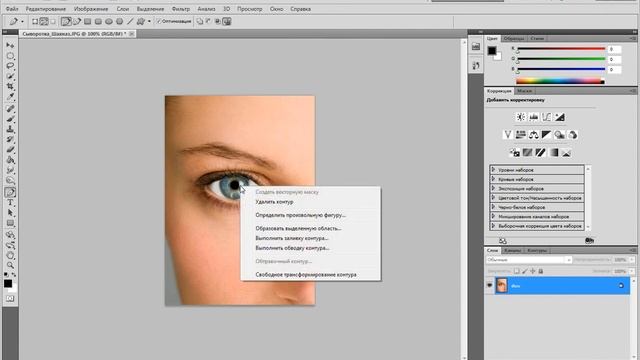Viewport: 640px width, 360px height.
Task: Select the Horizontal Type tool
Action: click(x=10, y=202)
